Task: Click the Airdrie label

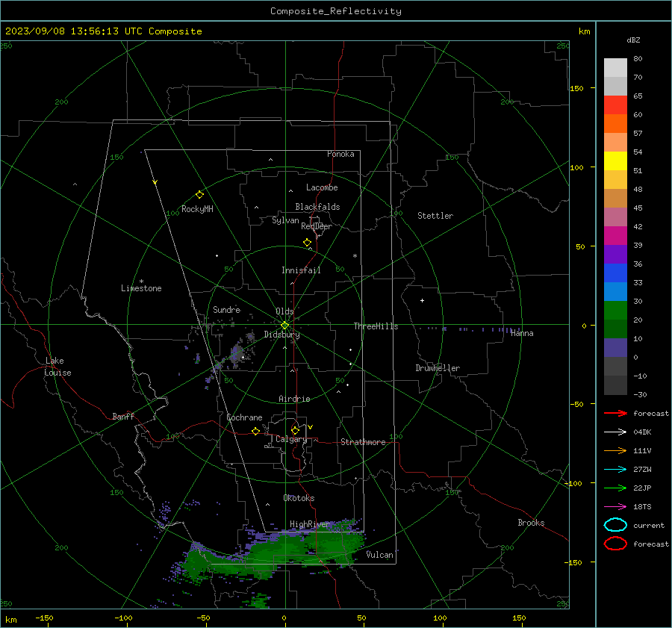Action: (294, 399)
